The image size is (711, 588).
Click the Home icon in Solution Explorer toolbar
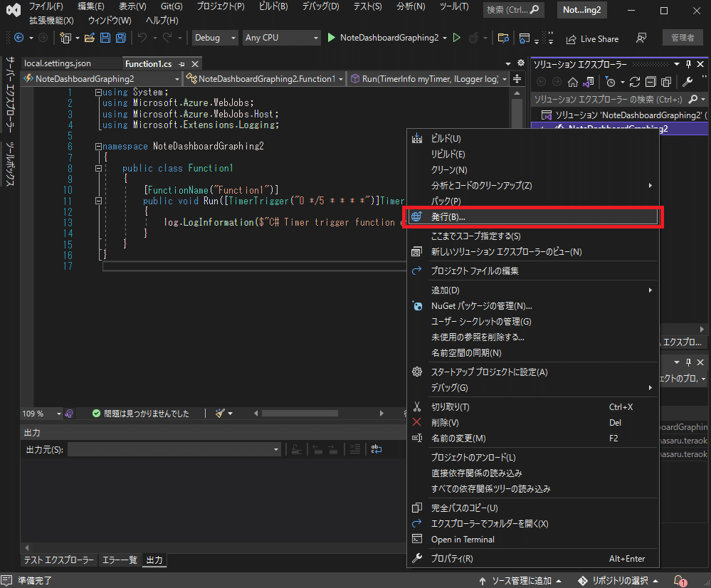pos(573,82)
